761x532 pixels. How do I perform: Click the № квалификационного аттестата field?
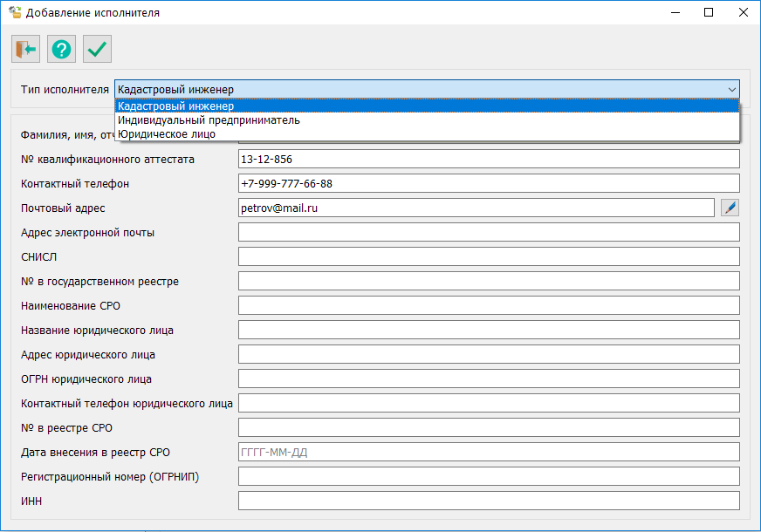[x=488, y=159]
